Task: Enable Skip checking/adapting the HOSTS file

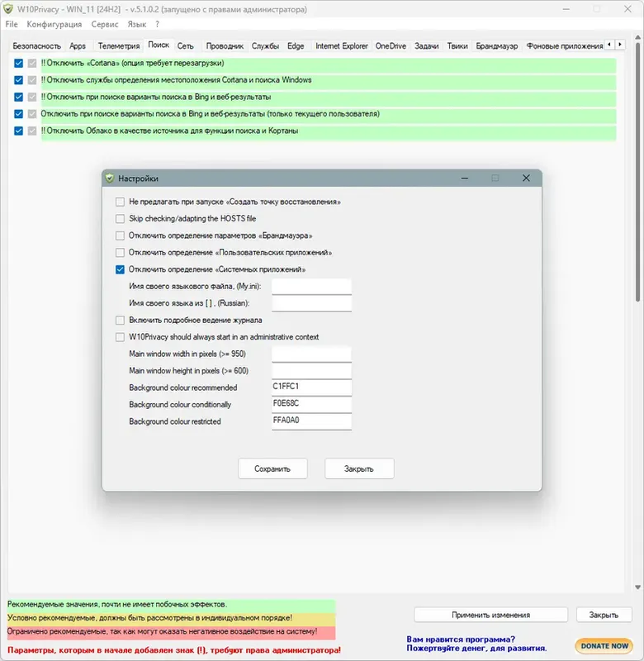Action: point(120,219)
